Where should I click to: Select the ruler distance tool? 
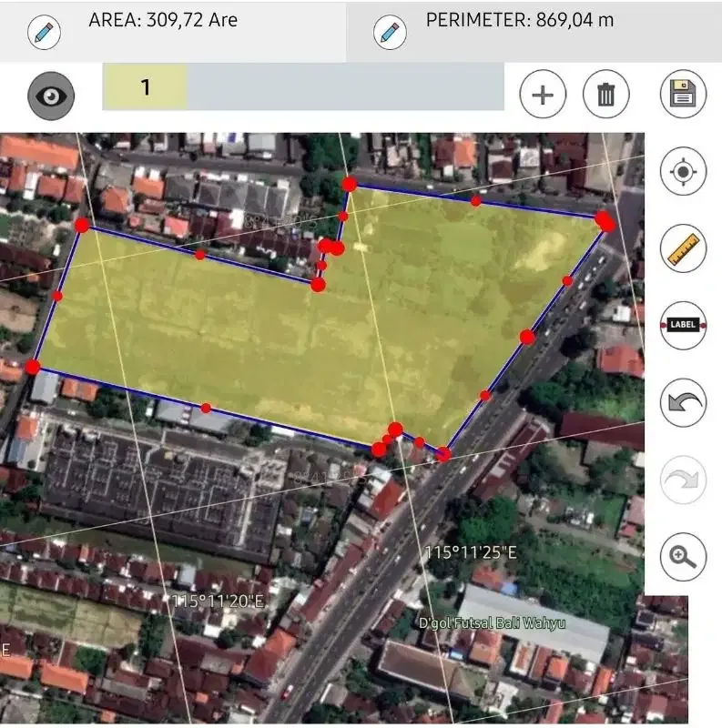pos(683,248)
